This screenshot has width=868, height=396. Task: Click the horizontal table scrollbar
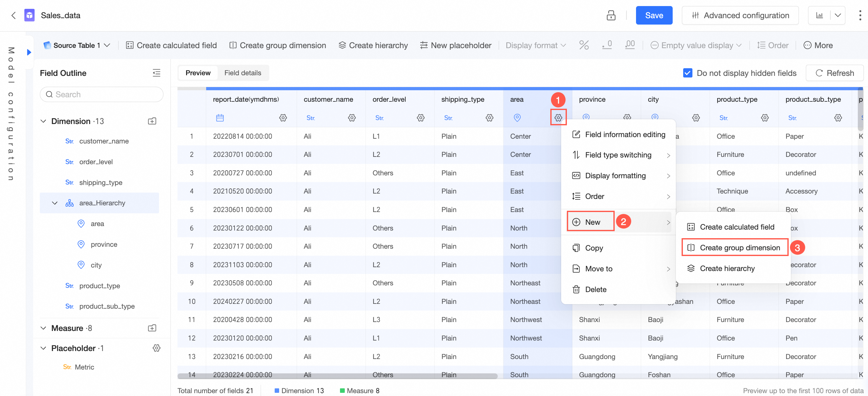click(337, 376)
